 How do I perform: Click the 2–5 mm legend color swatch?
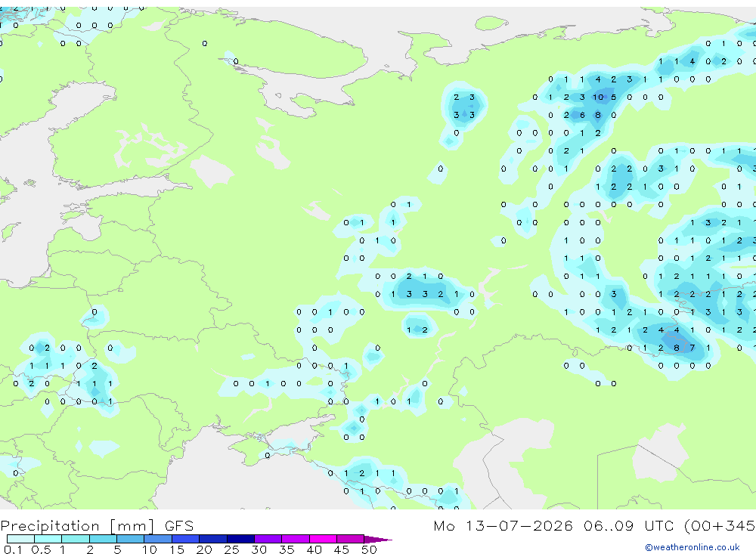(103, 539)
